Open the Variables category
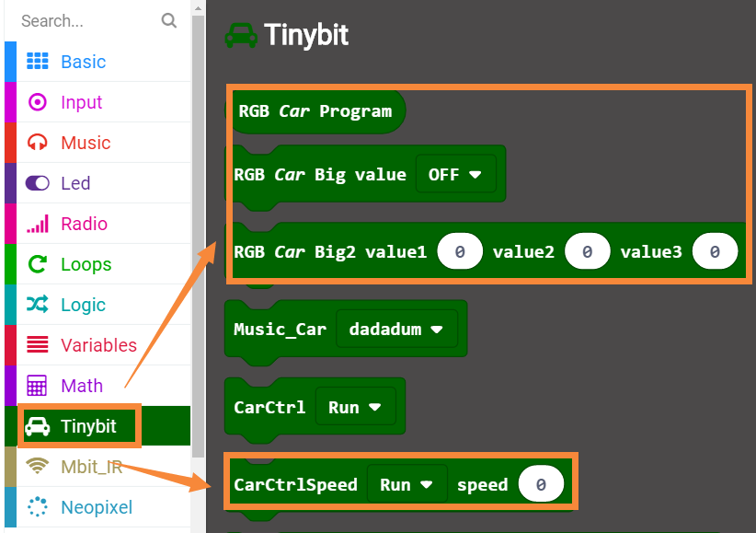 pos(98,345)
